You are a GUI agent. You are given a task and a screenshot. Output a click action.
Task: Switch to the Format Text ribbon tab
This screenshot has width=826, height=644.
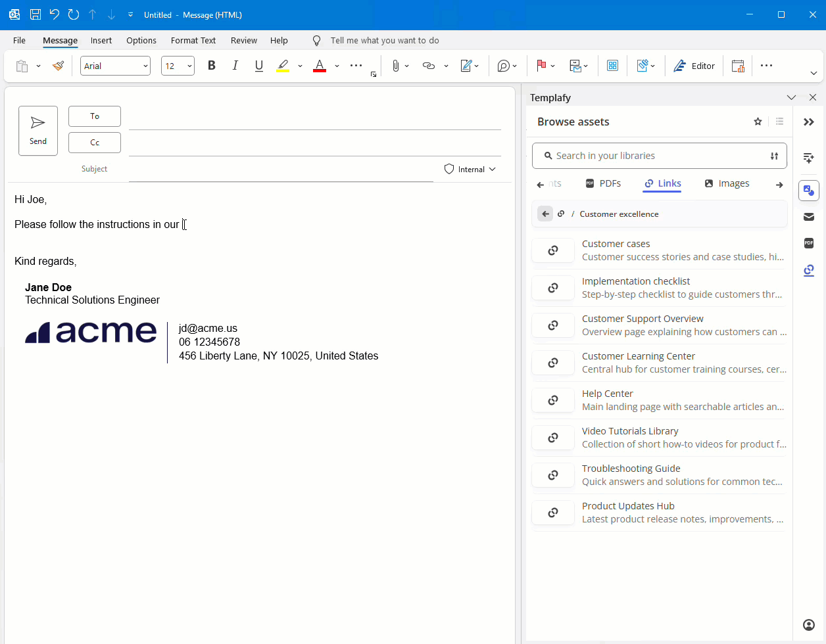(193, 40)
